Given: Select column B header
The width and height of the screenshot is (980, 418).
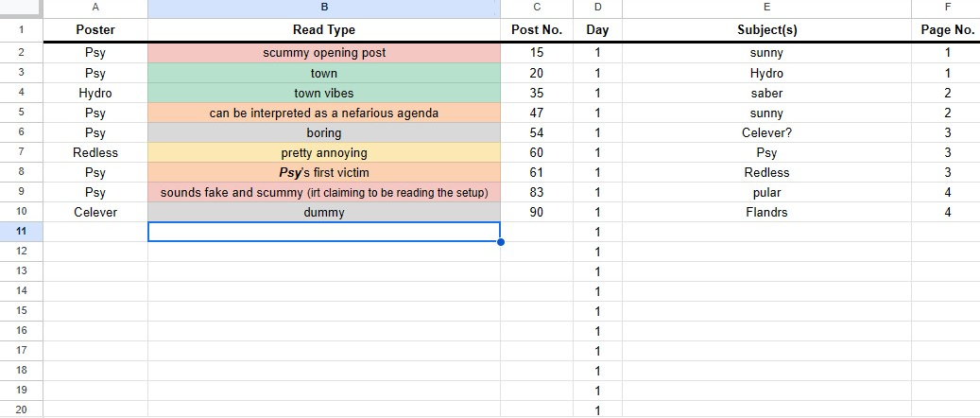Looking at the screenshot, I should pyautogui.click(x=323, y=9).
